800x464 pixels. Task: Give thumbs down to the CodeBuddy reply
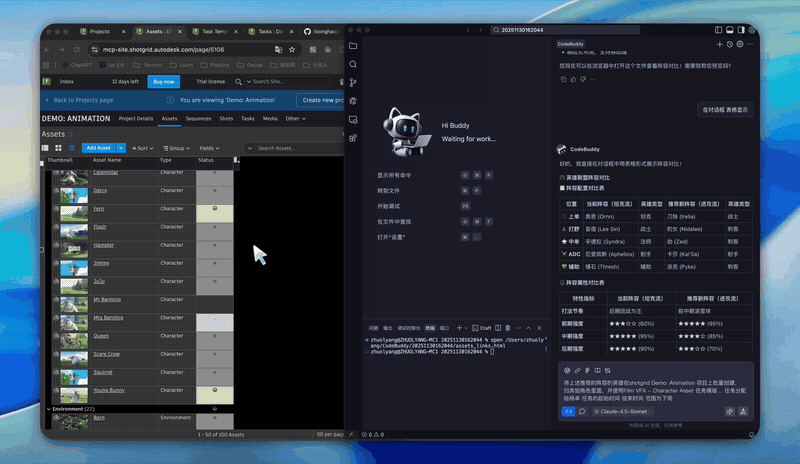tap(583, 79)
